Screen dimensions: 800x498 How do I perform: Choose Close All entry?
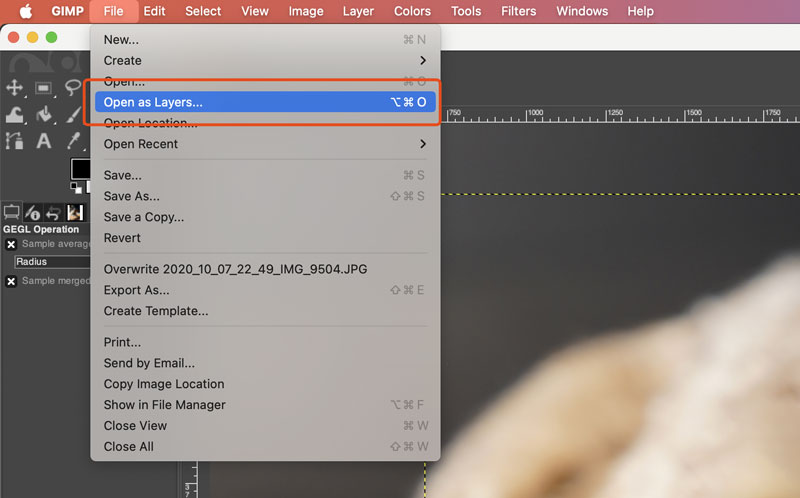tap(265, 446)
